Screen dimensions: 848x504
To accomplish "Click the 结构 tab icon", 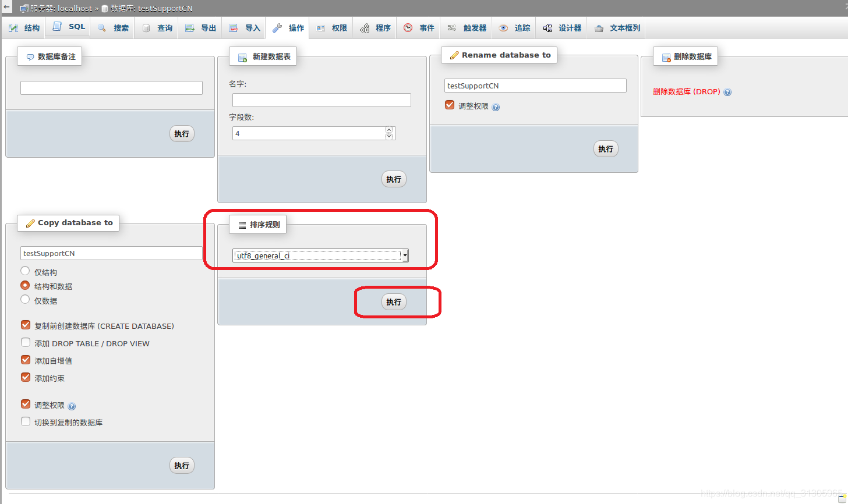I will pyautogui.click(x=13, y=28).
